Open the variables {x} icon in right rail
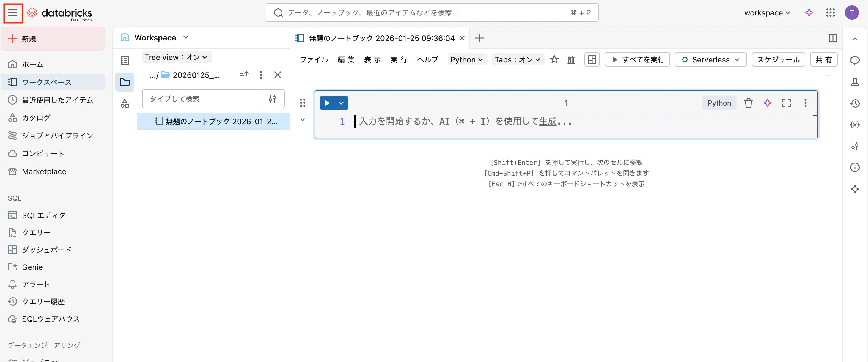 click(855, 125)
